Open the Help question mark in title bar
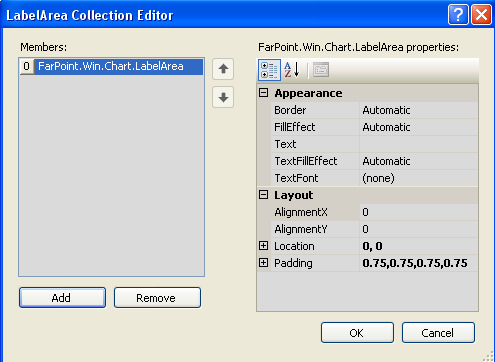Viewport: 495px width, 362px height. coord(458,15)
